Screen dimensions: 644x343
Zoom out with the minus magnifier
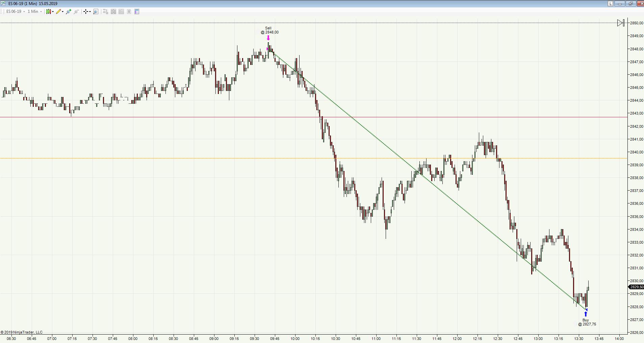click(76, 11)
